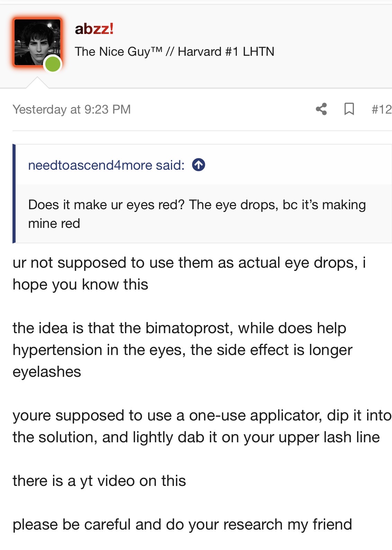
Task: Click the blue left border of the quote
Action: 14,194
